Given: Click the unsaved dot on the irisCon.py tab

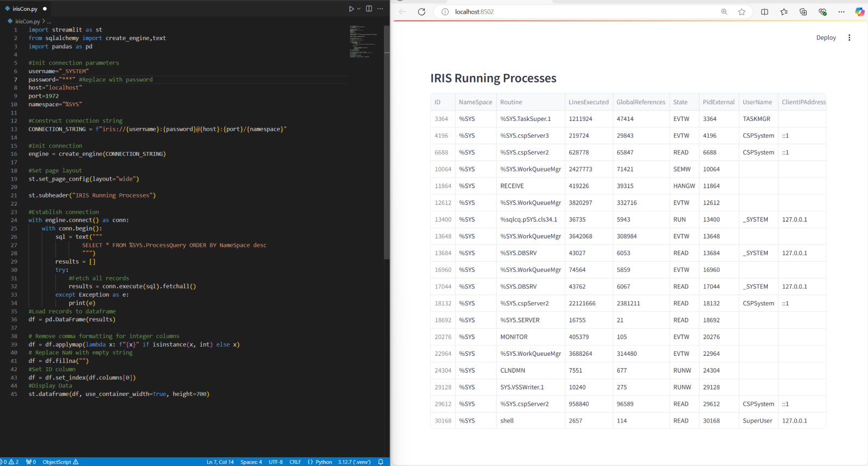Looking at the screenshot, I should click(44, 9).
